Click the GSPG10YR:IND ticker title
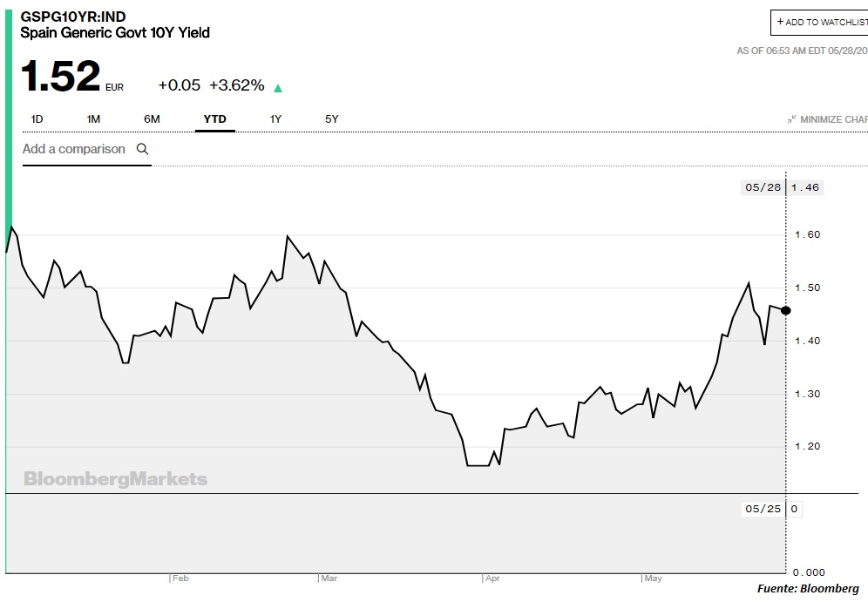 tap(73, 16)
